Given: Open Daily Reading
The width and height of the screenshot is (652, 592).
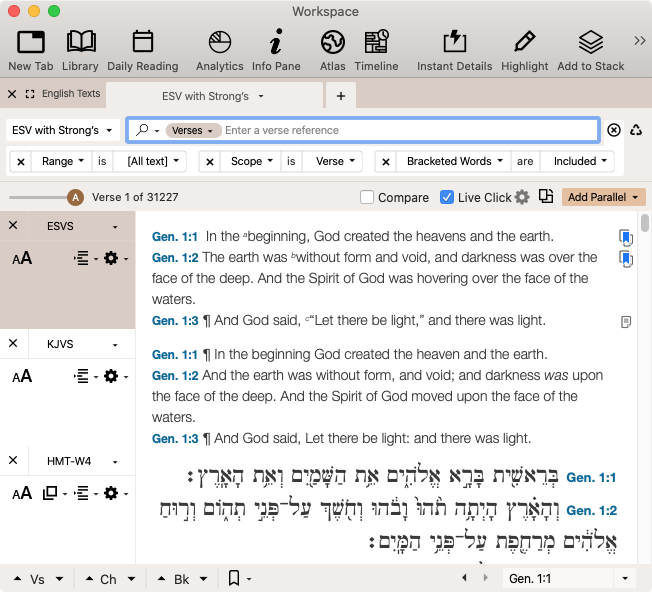Looking at the screenshot, I should tap(142, 42).
